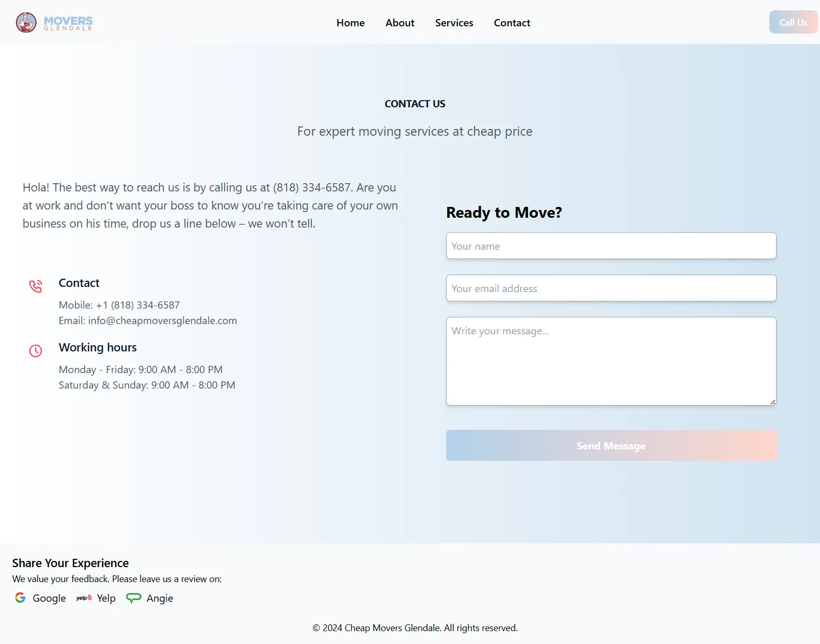820x644 pixels.
Task: Focus the Write your message textarea
Action: coord(611,361)
